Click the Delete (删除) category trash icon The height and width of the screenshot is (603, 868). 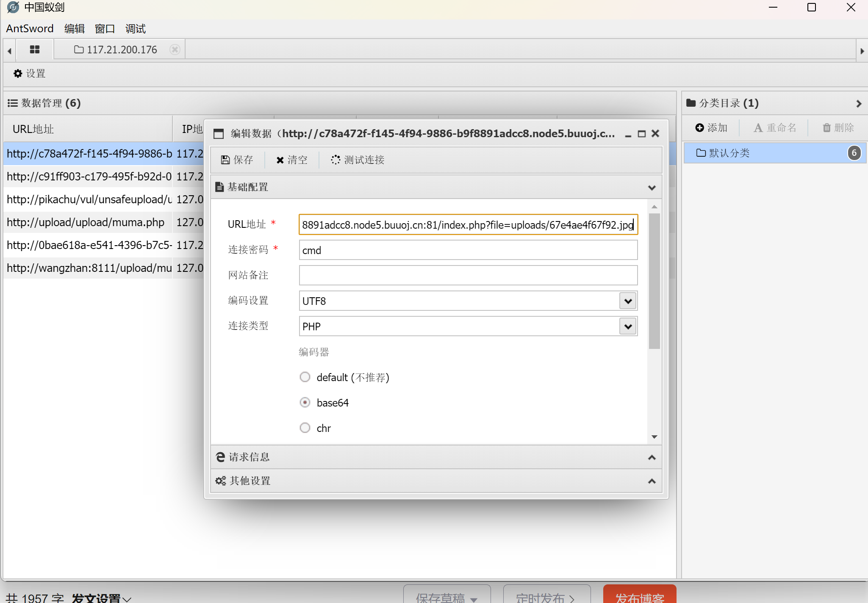(x=826, y=127)
